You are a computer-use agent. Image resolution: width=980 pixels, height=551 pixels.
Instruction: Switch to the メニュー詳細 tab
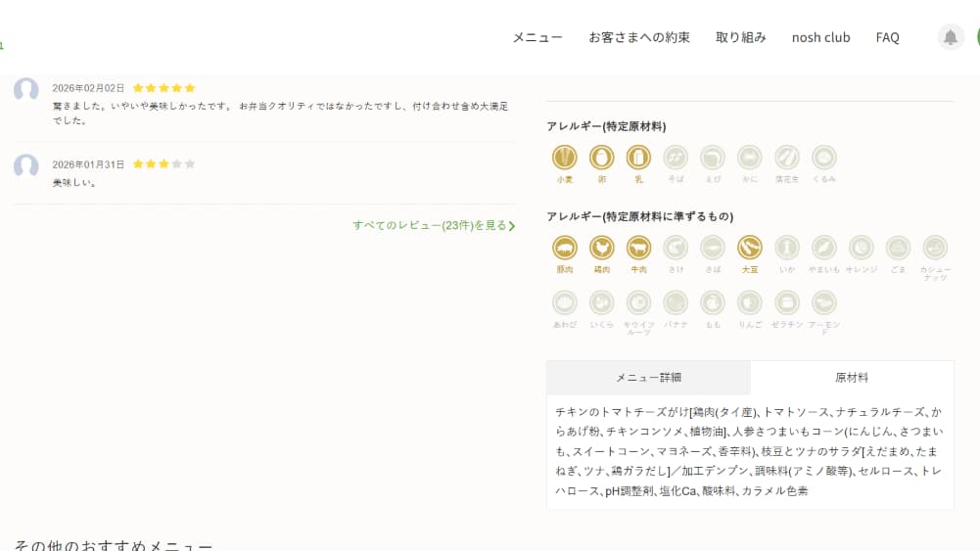[648, 378]
